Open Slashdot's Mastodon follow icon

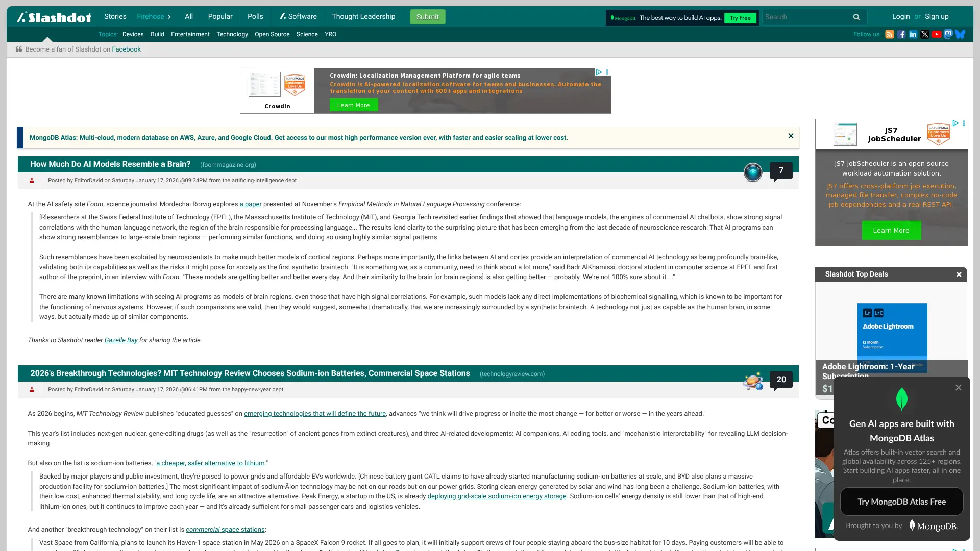tap(948, 34)
